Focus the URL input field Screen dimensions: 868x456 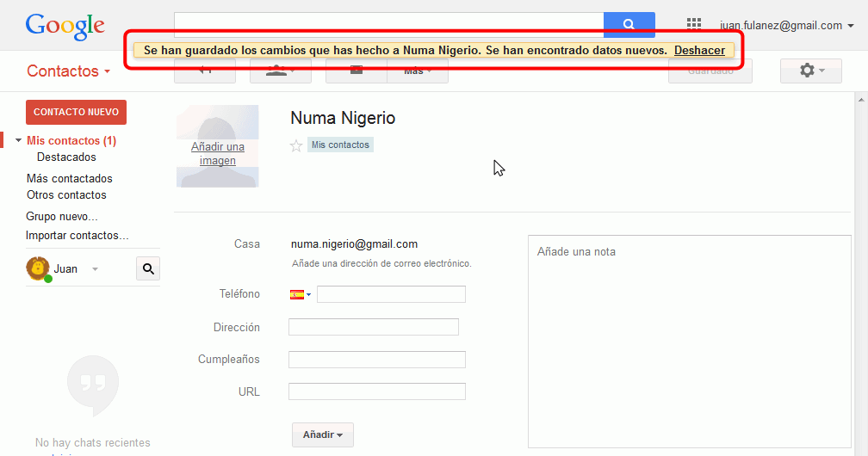click(x=377, y=391)
